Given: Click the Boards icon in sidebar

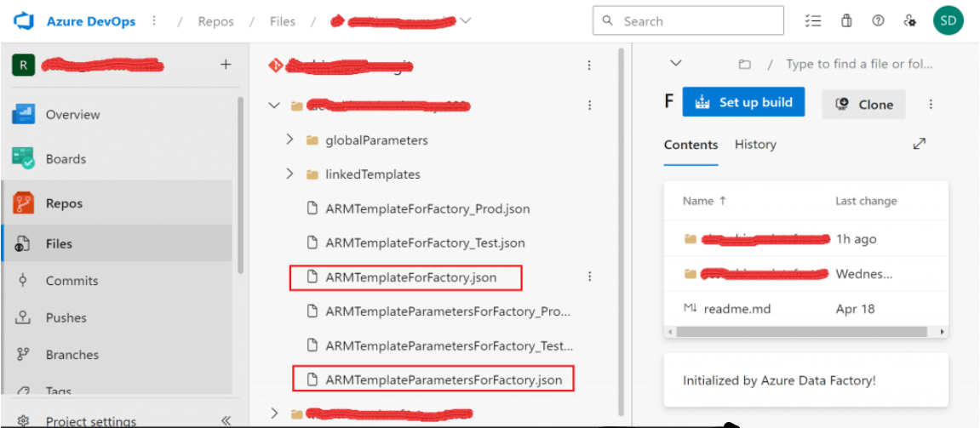Looking at the screenshot, I should point(23,159).
